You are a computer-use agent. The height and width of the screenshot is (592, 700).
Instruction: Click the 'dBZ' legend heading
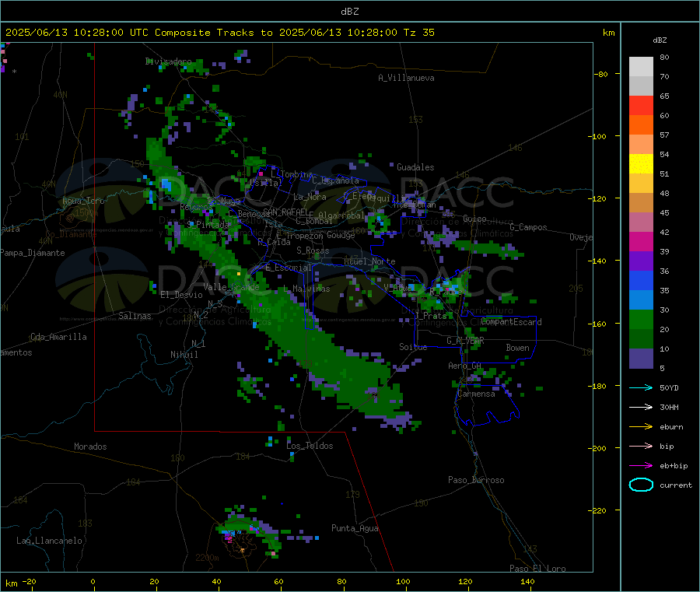pos(660,40)
